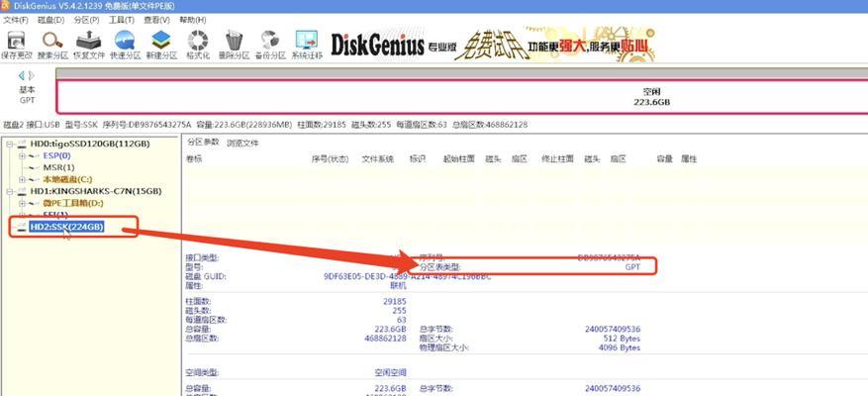Sort by the 卷标 column header
This screenshot has width=868, height=396.
point(194,159)
